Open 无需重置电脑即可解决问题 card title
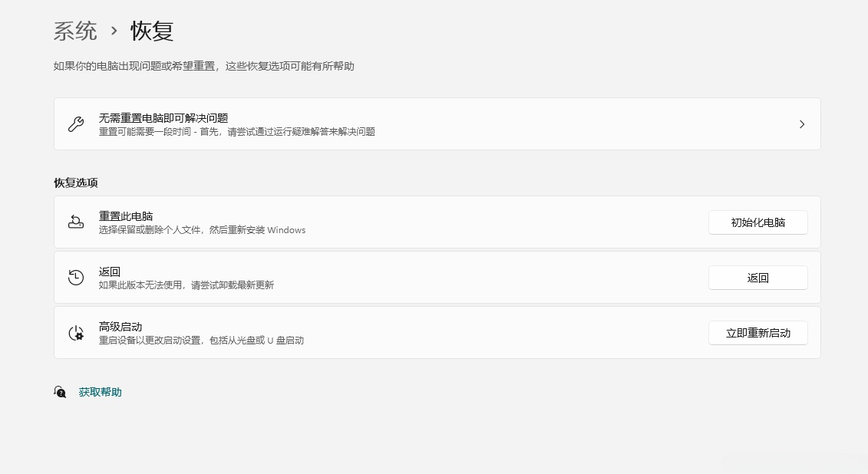Image resolution: width=868 pixels, height=474 pixels. tap(163, 118)
